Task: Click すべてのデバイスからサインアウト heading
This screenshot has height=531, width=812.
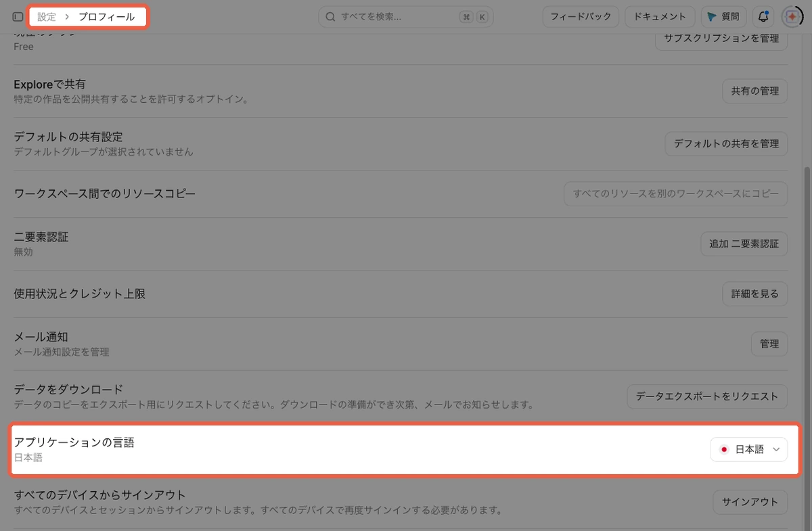Action: (99, 495)
